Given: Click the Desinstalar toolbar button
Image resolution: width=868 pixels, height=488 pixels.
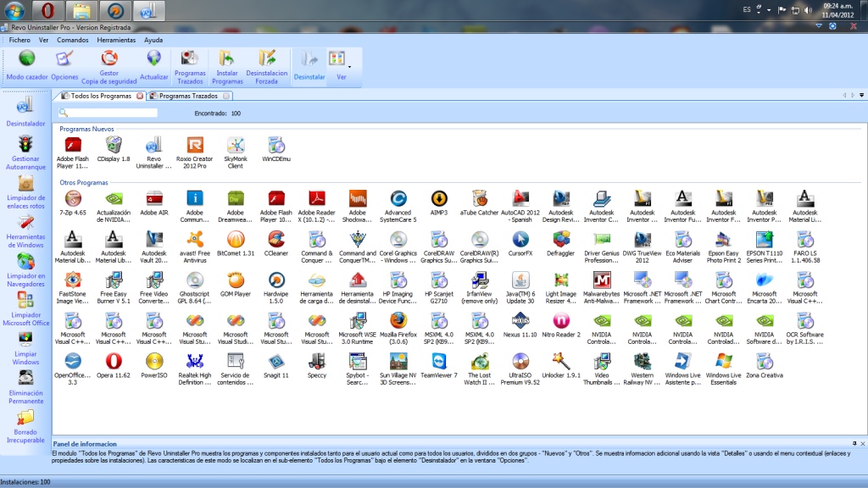Looking at the screenshot, I should click(x=309, y=65).
